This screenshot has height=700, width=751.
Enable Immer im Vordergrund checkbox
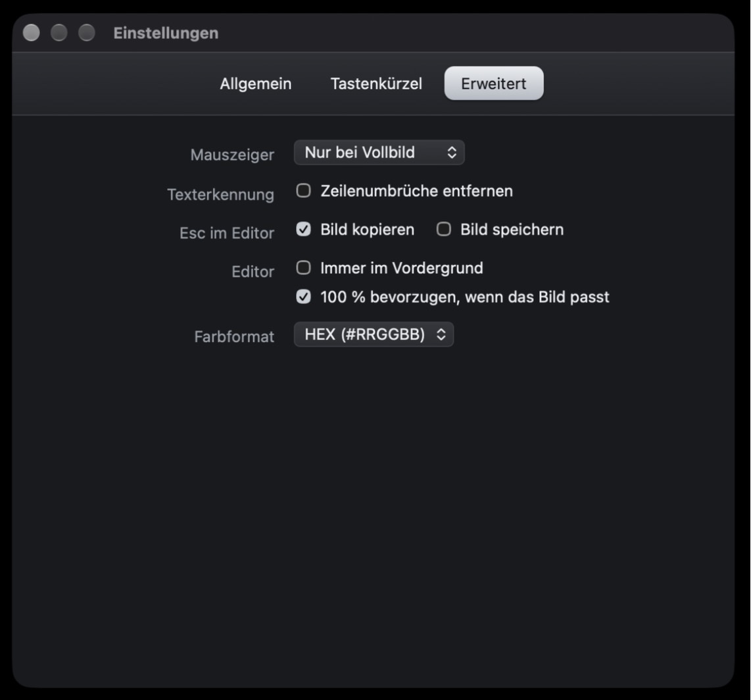point(303,268)
